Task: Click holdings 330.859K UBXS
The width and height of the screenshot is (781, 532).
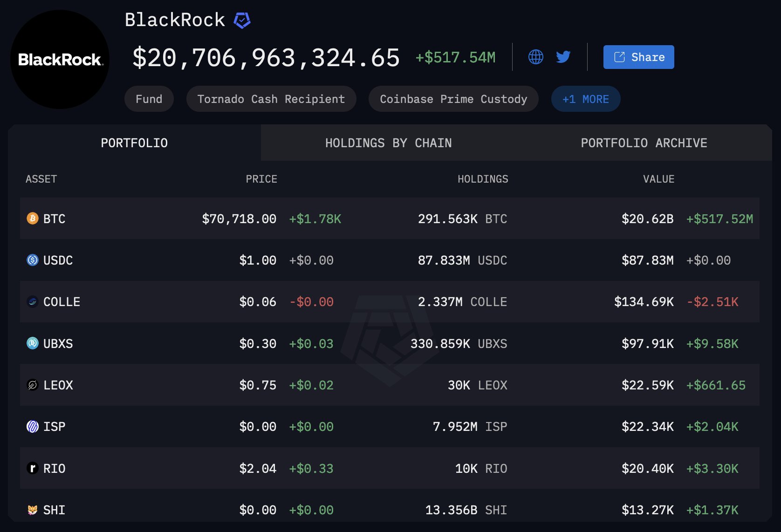Action: tap(459, 343)
